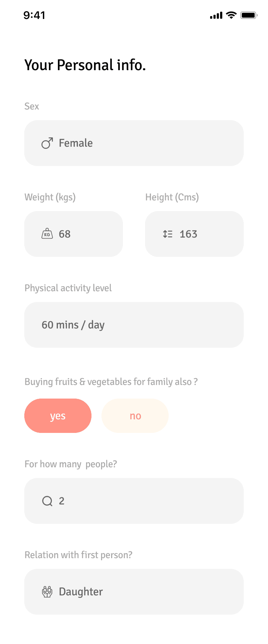Click the height arrows icon

click(168, 234)
